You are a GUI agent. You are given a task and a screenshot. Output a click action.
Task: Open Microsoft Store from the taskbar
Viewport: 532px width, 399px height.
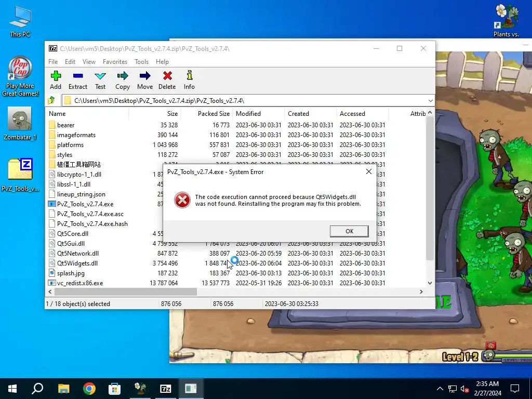click(114, 389)
